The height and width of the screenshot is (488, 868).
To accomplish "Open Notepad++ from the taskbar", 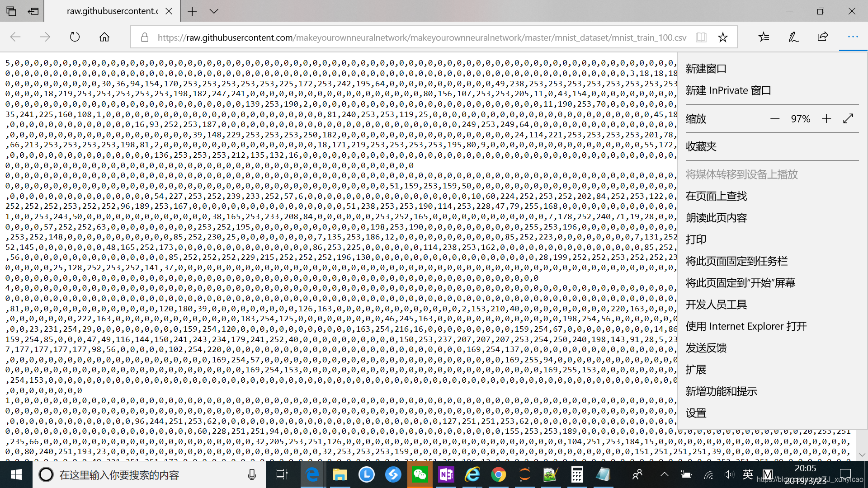I will click(x=551, y=474).
